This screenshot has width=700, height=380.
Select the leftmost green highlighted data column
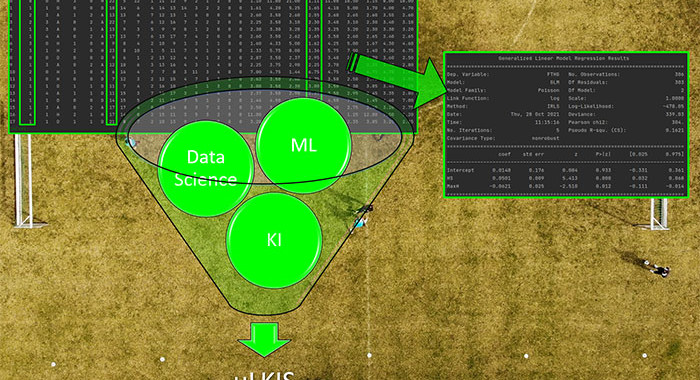[27, 62]
